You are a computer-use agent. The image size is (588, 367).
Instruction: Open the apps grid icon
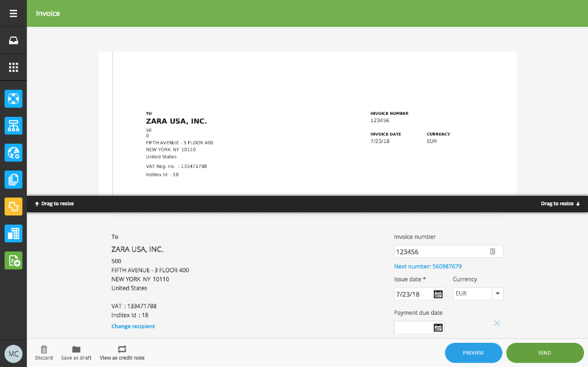[14, 67]
